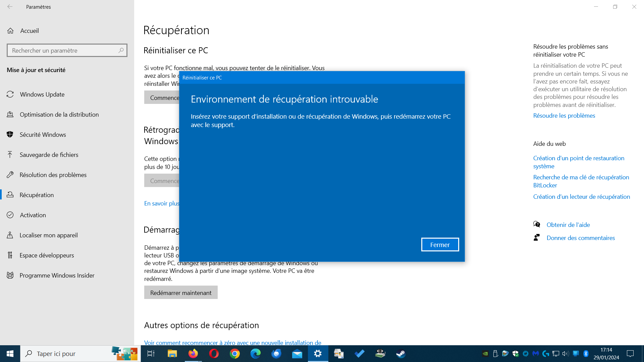644x362 pixels.
Task: Click the Activation checkmark circle icon
Action: 10,215
